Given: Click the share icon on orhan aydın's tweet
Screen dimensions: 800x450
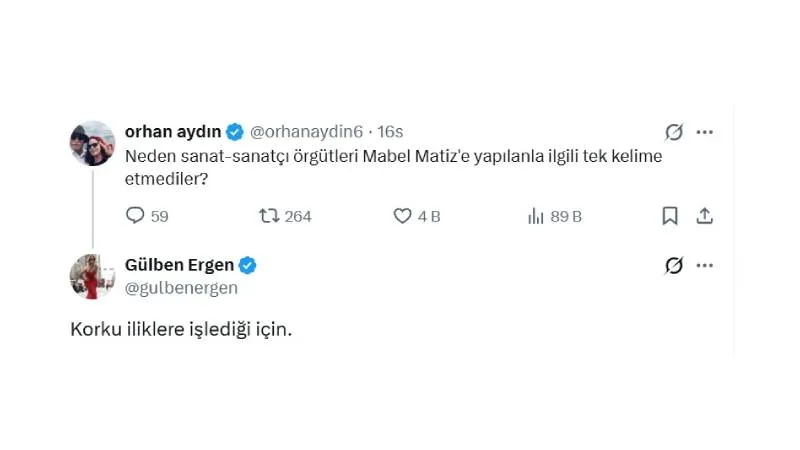Looking at the screenshot, I should pyautogui.click(x=704, y=215).
